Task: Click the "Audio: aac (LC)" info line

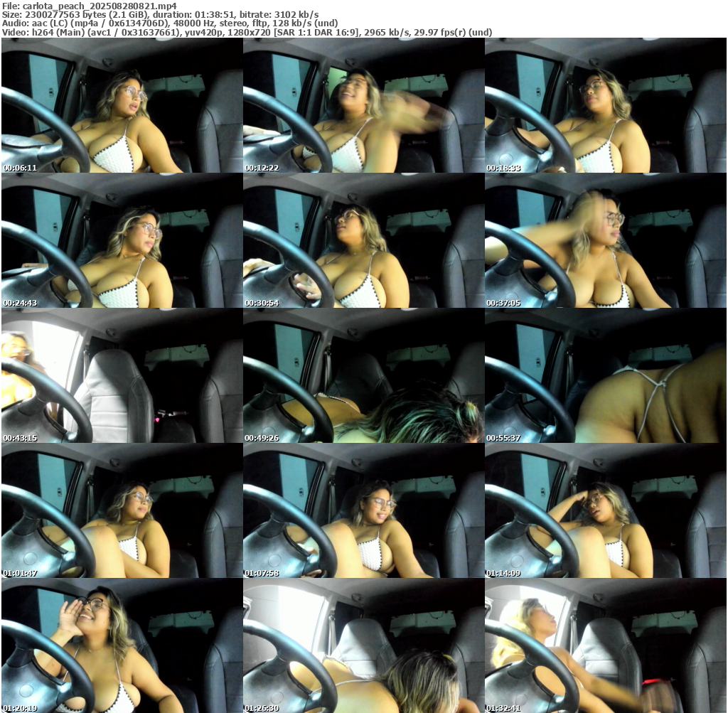Action: coord(169,23)
